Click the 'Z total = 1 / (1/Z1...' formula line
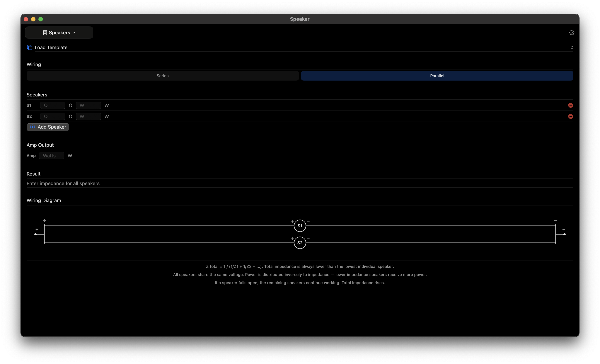Screen dimensions: 600x364 point(300,267)
